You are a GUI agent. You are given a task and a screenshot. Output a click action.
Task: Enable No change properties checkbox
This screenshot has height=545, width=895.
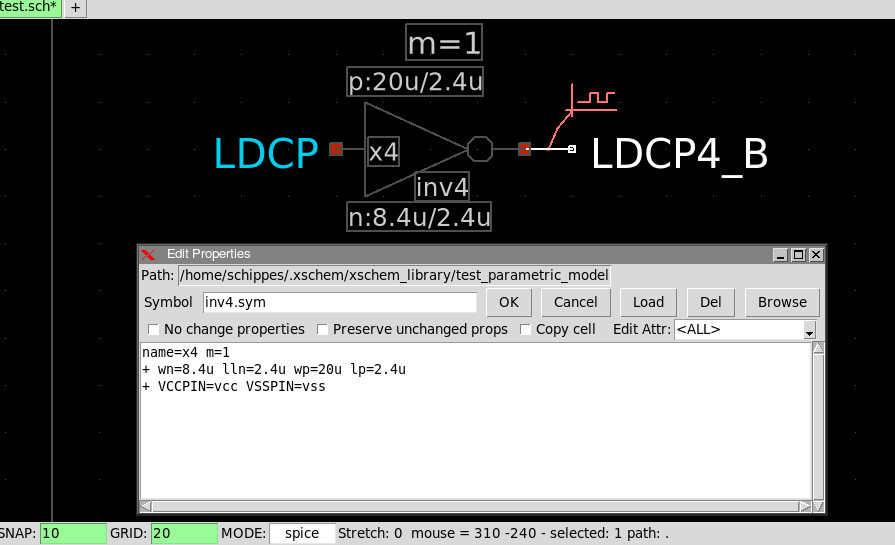(154, 329)
